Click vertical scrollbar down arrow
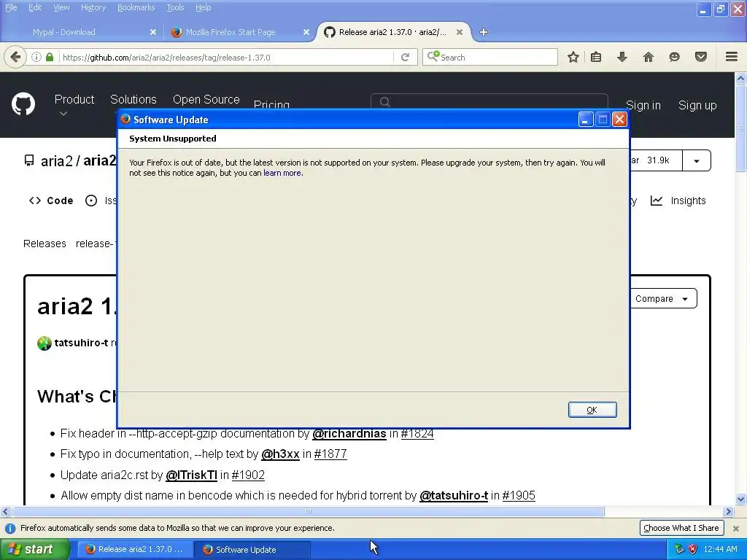Viewport: 747px width, 560px height. 741,499
